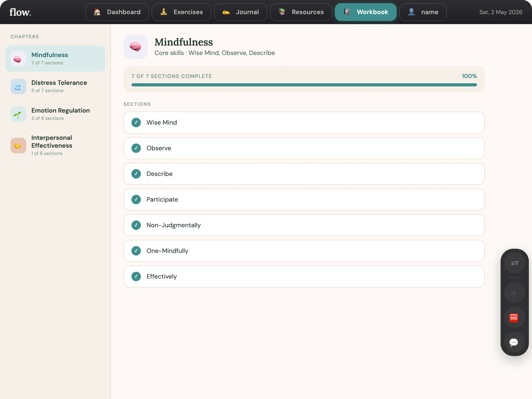Viewport: 532px width, 399px height.
Task: Click the large brain icon beside the Mindfulness heading
Action: coord(136,47)
